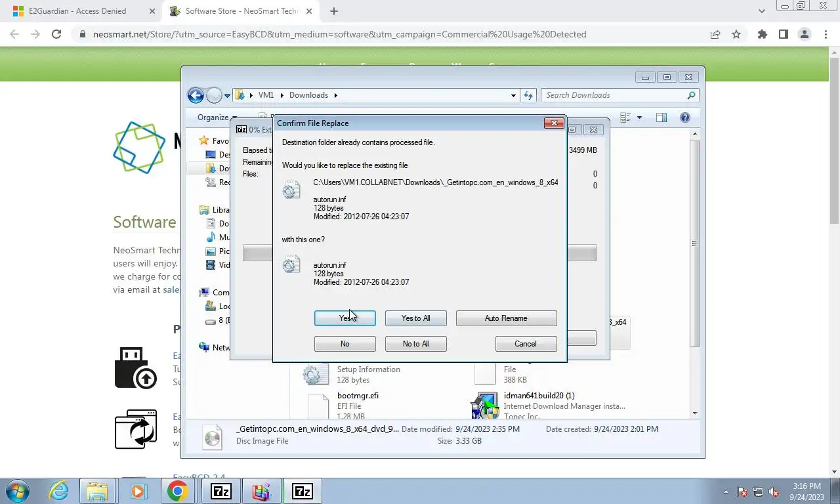Cancel the Confirm File Replace dialog

click(526, 344)
